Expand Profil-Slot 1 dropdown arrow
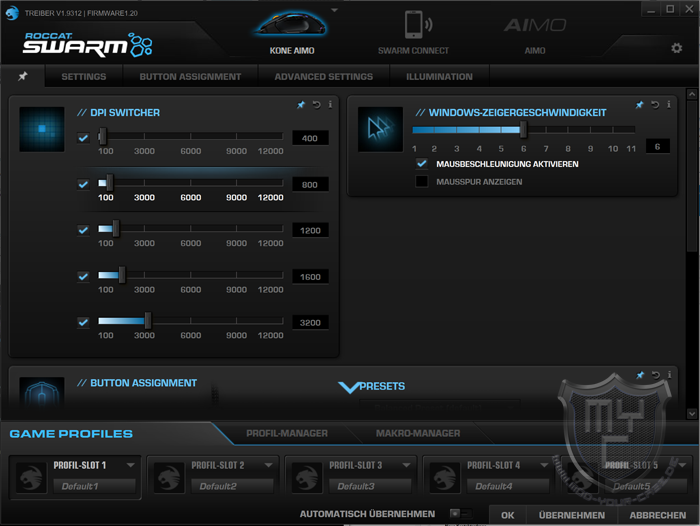The width and height of the screenshot is (700, 526). coord(130,465)
